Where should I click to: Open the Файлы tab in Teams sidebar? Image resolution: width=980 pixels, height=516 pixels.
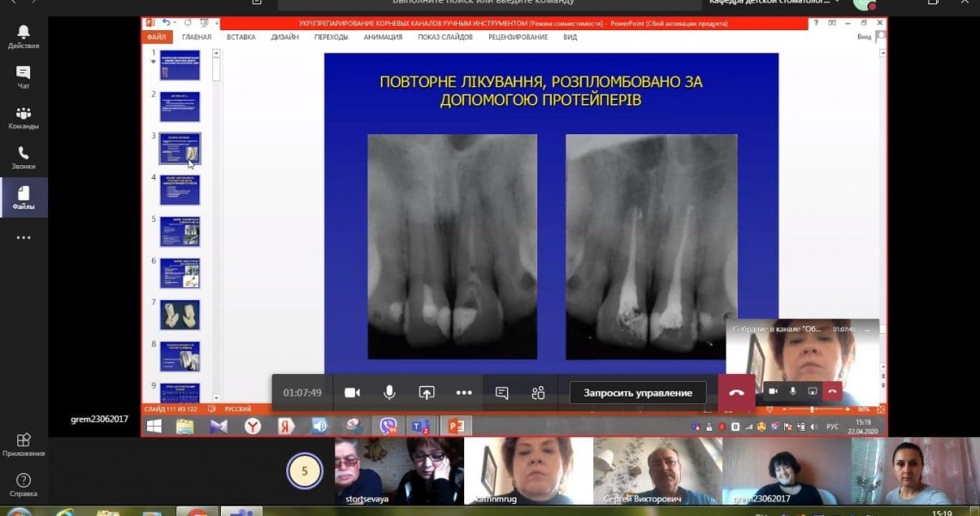pyautogui.click(x=23, y=197)
